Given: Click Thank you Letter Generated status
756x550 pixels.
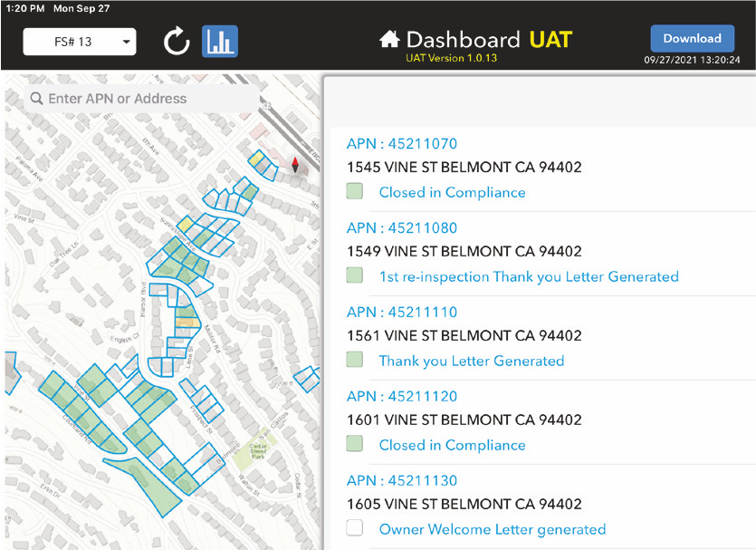Looking at the screenshot, I should [x=471, y=361].
